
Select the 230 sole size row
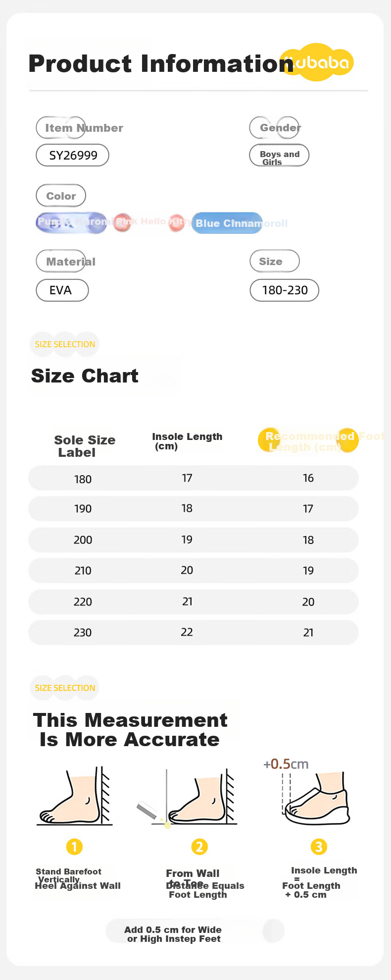[x=194, y=632]
